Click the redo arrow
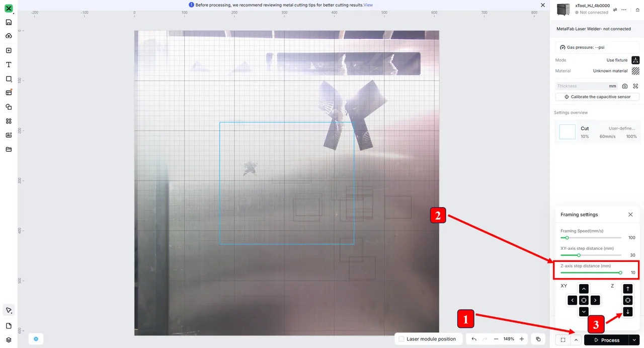Viewport: 644px width, 348px height. click(x=485, y=339)
